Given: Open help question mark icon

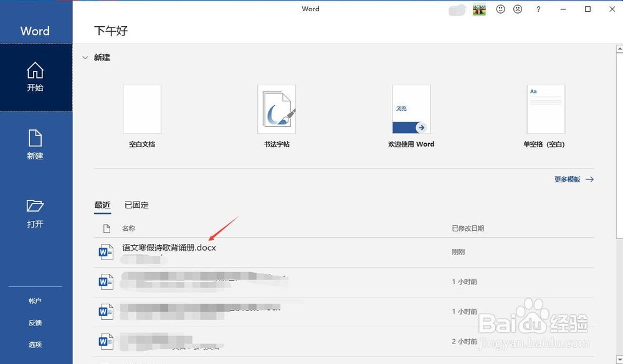Looking at the screenshot, I should pos(538,9).
